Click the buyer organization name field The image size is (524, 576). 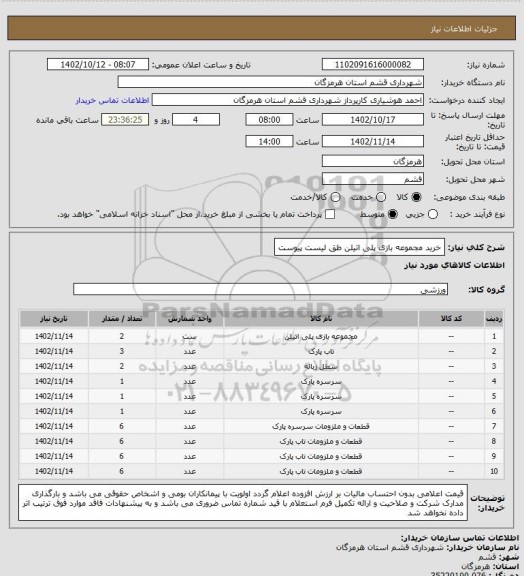(x=270, y=82)
